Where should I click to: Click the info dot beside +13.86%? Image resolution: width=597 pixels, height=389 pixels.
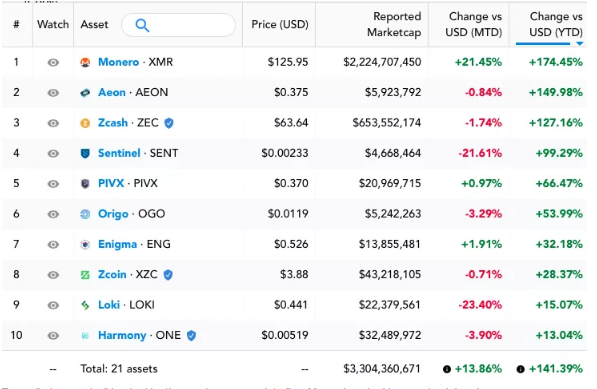point(447,369)
